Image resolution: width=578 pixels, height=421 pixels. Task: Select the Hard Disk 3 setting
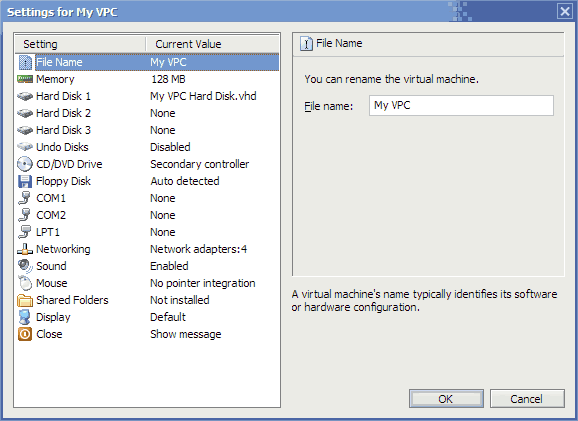pos(63,130)
